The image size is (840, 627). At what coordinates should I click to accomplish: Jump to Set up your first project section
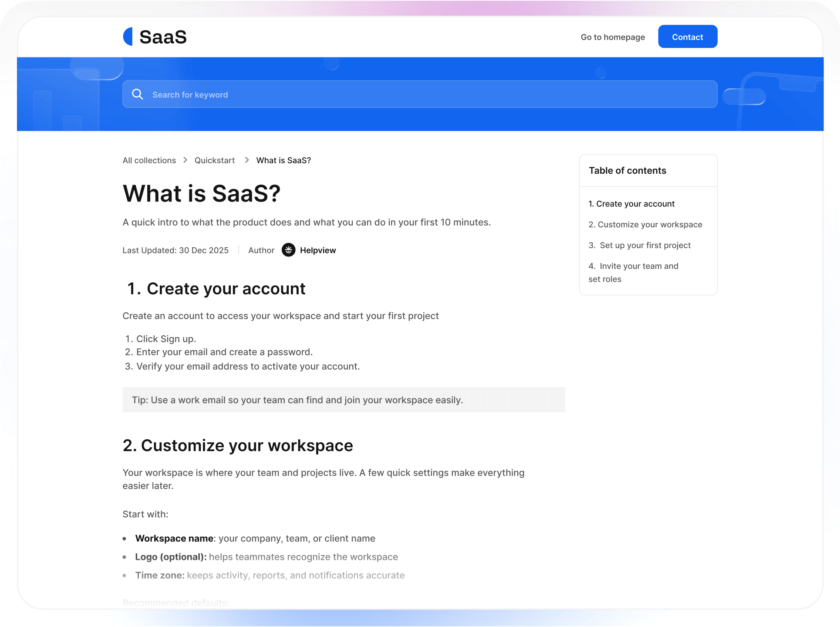639,245
